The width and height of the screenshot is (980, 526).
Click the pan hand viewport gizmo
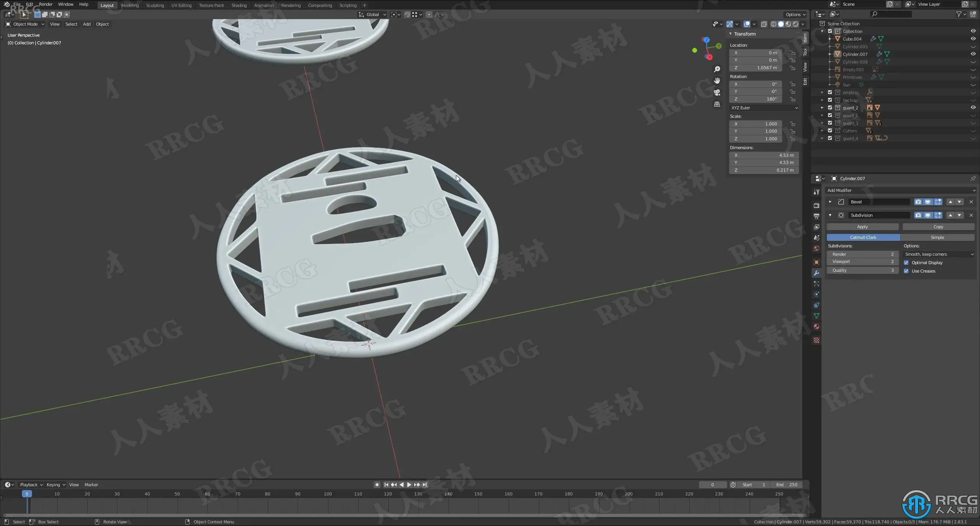pyautogui.click(x=717, y=81)
